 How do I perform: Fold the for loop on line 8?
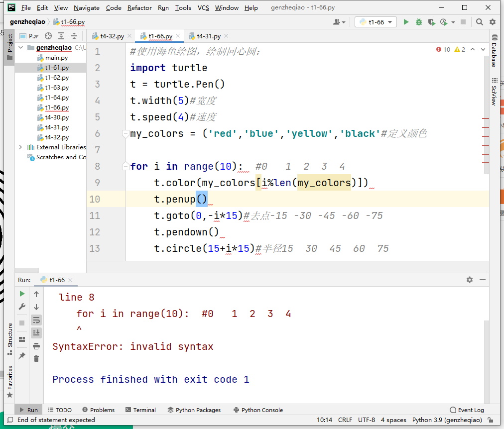coord(126,166)
